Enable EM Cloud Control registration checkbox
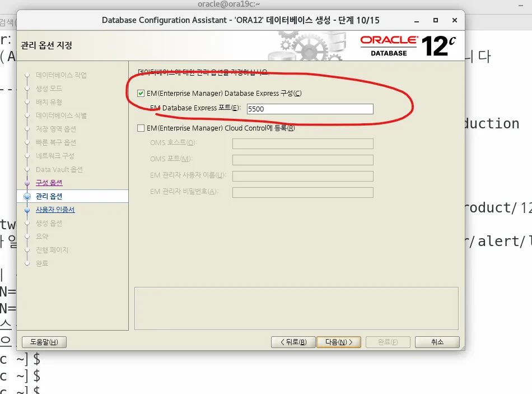Image resolution: width=532 pixels, height=394 pixels. tap(141, 128)
